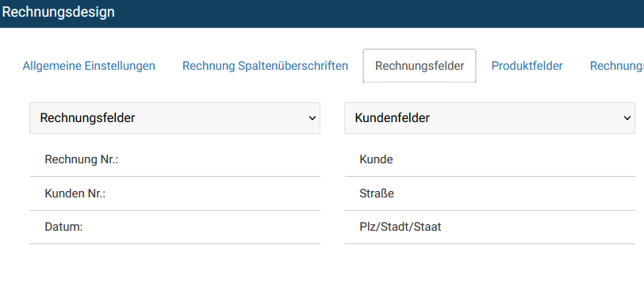
Task: Open the cut-off Rechnungs tab at right edge
Action: pos(616,66)
